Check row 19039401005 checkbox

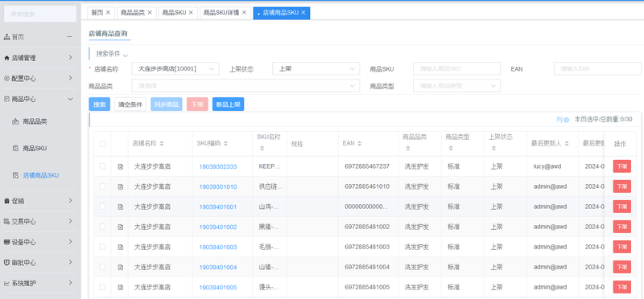103,287
